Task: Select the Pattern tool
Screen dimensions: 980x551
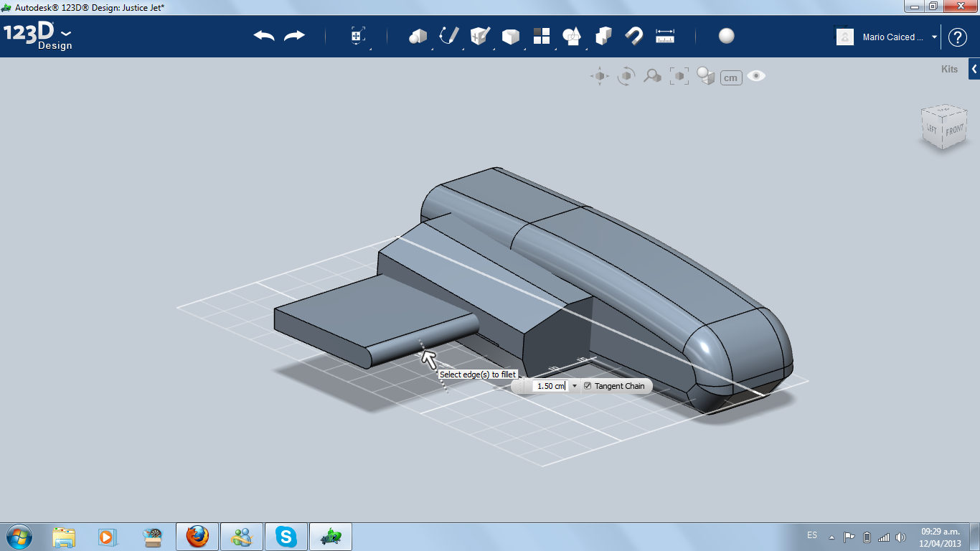Action: click(541, 36)
